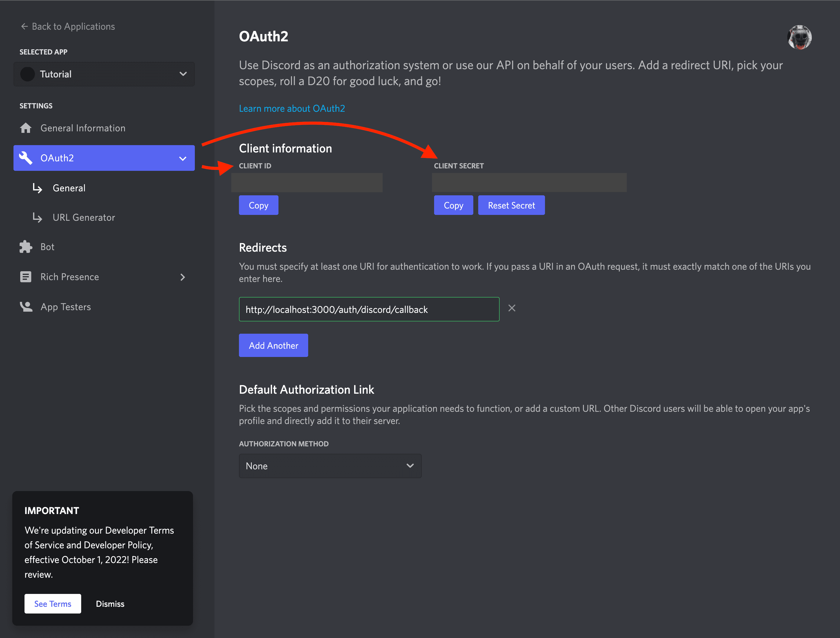Open the Authorization Method dropdown
Viewport: 840px width, 638px height.
330,466
